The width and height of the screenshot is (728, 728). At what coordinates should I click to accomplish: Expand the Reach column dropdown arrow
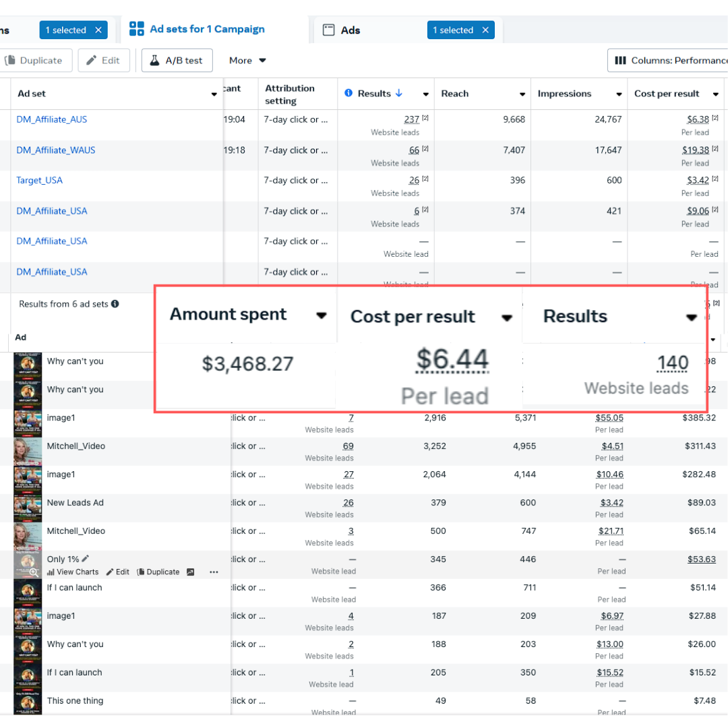coord(522,94)
